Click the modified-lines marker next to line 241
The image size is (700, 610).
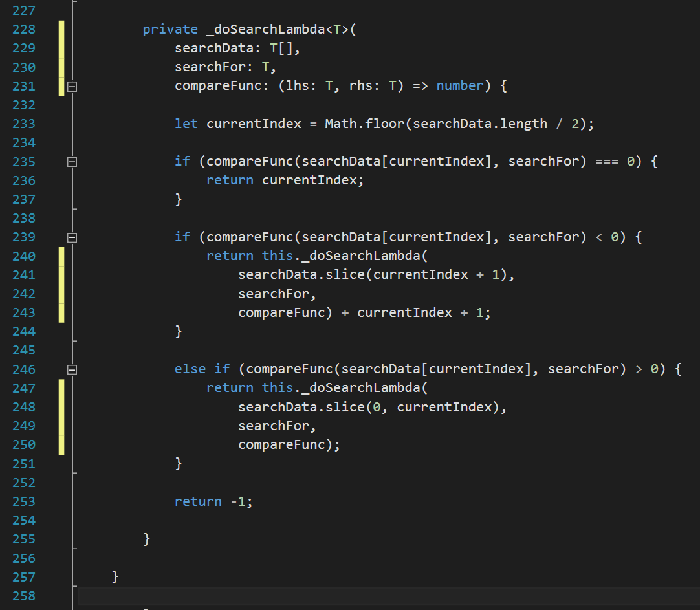[61, 274]
